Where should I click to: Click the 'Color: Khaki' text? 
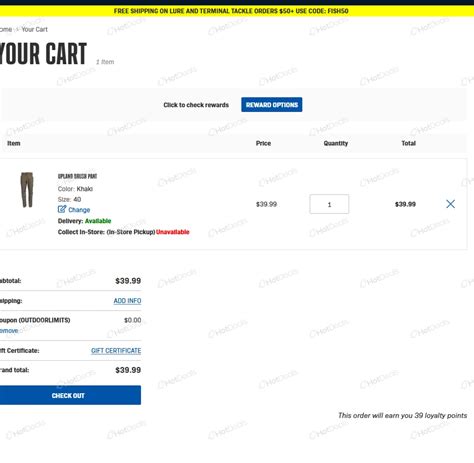[x=75, y=189]
